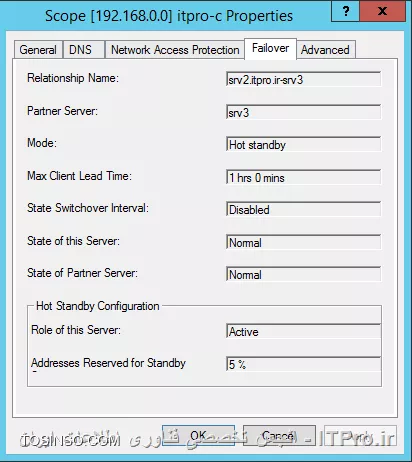Screen dimensions: 412x462
Task: Confirm with the OK button
Action: tap(198, 435)
